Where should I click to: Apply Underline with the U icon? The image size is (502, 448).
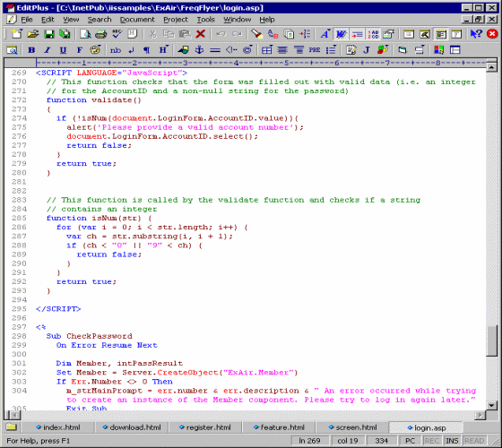(x=63, y=50)
